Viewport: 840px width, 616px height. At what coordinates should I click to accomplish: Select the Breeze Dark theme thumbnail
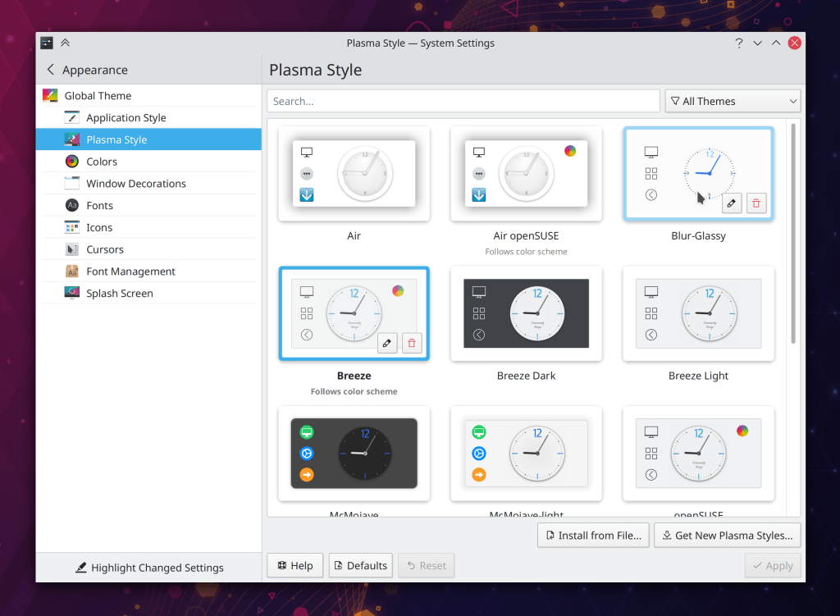tap(526, 313)
